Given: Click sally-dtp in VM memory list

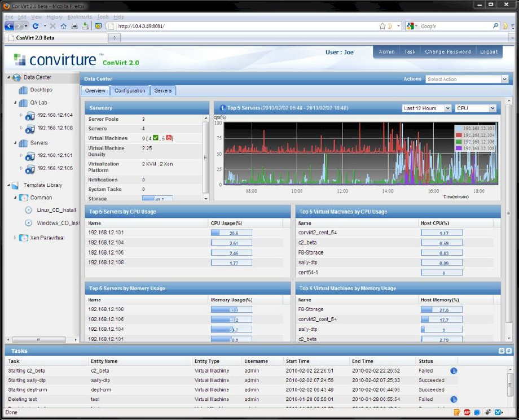Looking at the screenshot, I should (307, 329).
